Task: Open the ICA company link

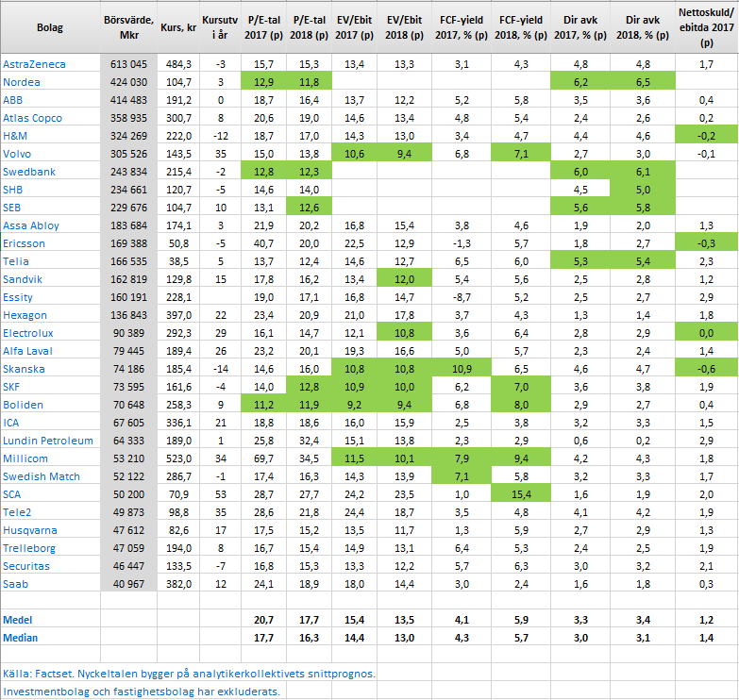Action: [x=10, y=423]
